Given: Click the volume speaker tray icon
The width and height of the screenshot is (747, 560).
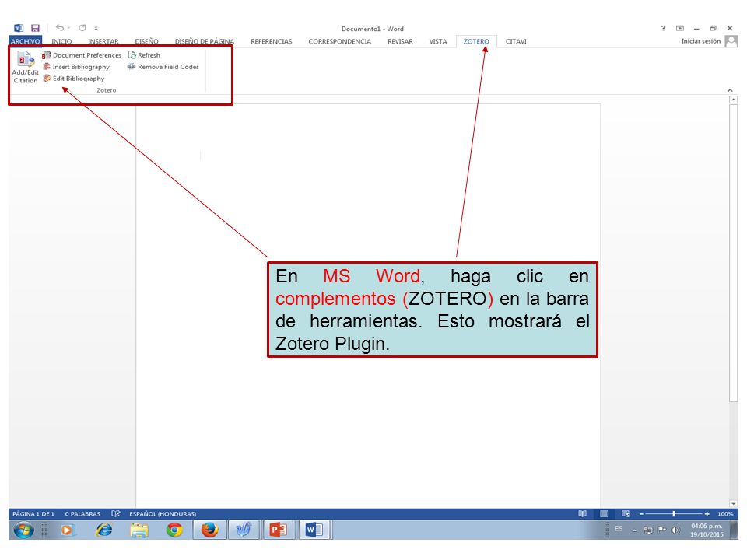Looking at the screenshot, I should 675,530.
